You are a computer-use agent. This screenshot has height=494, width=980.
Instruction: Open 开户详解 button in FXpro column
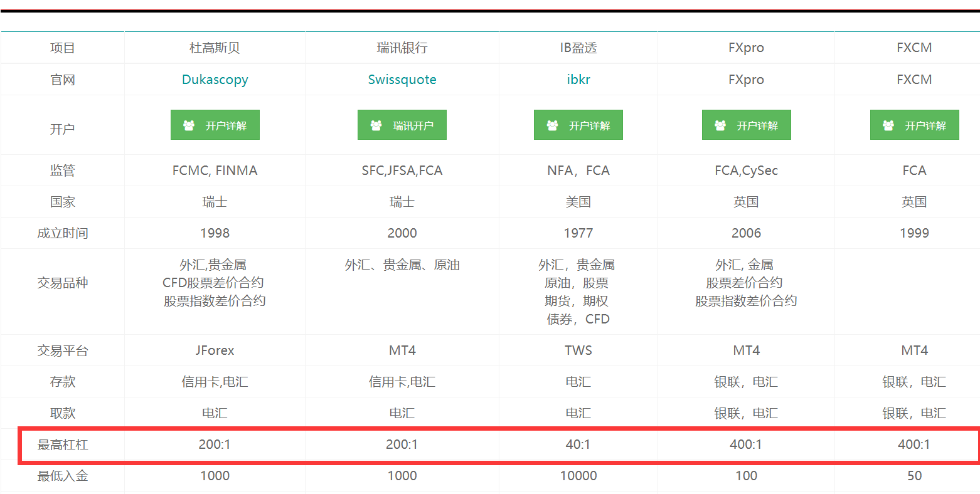tap(747, 125)
